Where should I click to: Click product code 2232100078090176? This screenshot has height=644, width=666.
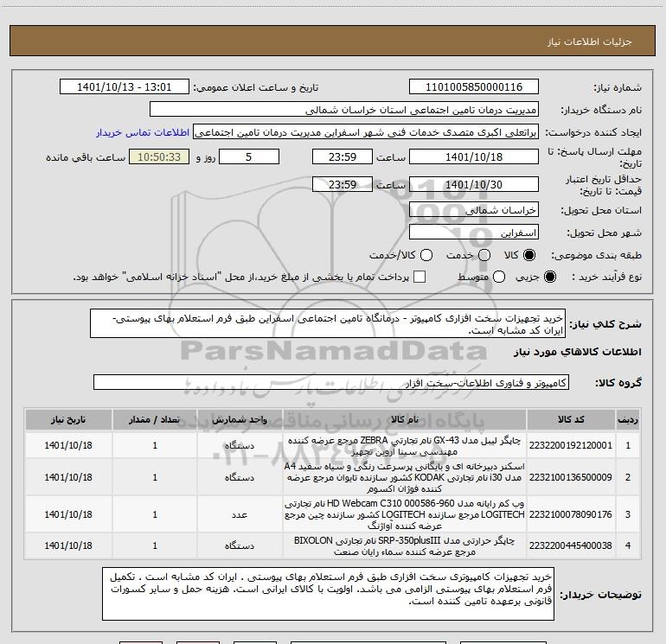571,514
